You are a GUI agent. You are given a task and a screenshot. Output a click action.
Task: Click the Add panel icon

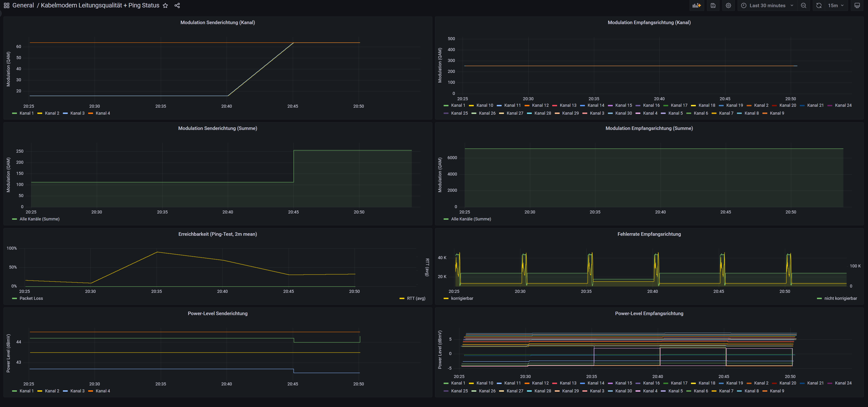(697, 5)
